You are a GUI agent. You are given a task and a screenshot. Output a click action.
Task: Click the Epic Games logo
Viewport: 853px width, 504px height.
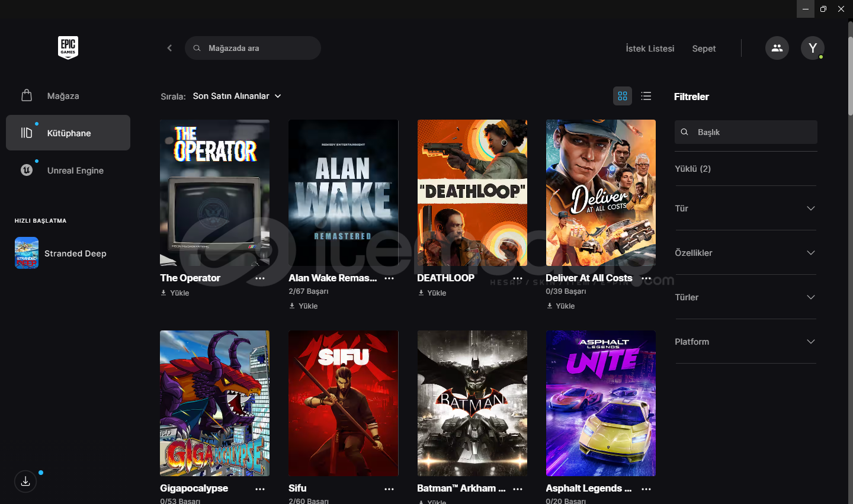click(68, 48)
